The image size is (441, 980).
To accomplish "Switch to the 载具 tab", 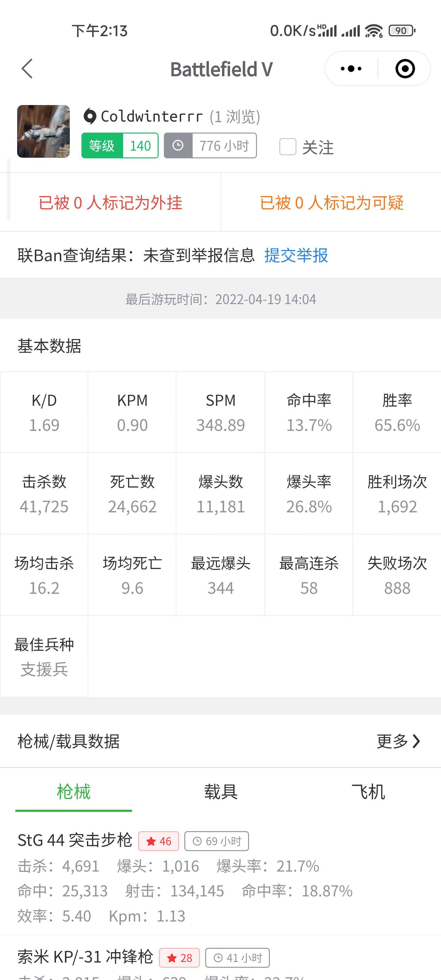I will 221,792.
